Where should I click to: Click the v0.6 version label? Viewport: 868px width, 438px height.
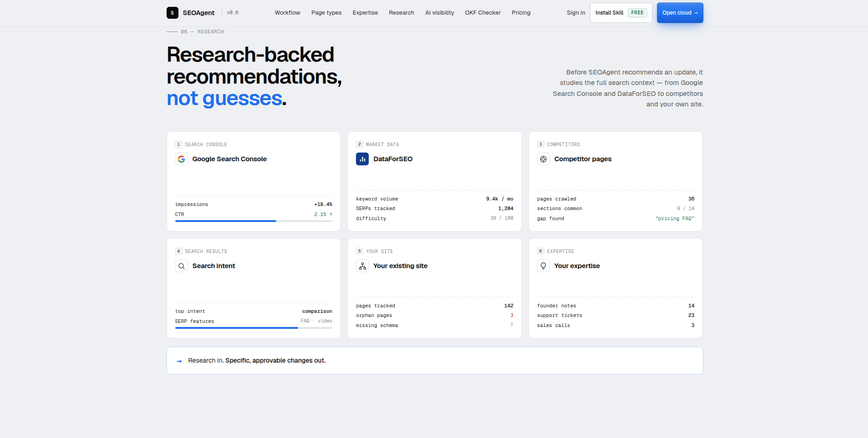point(233,13)
